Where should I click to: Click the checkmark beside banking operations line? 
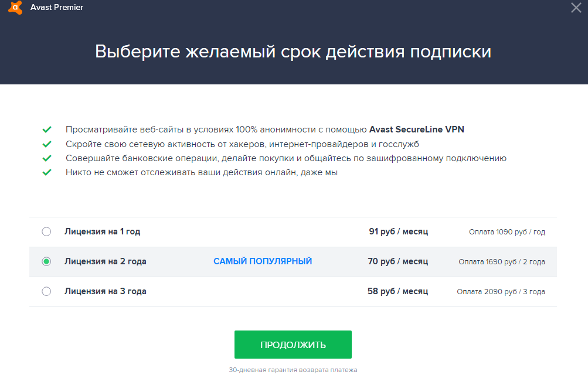[47, 158]
